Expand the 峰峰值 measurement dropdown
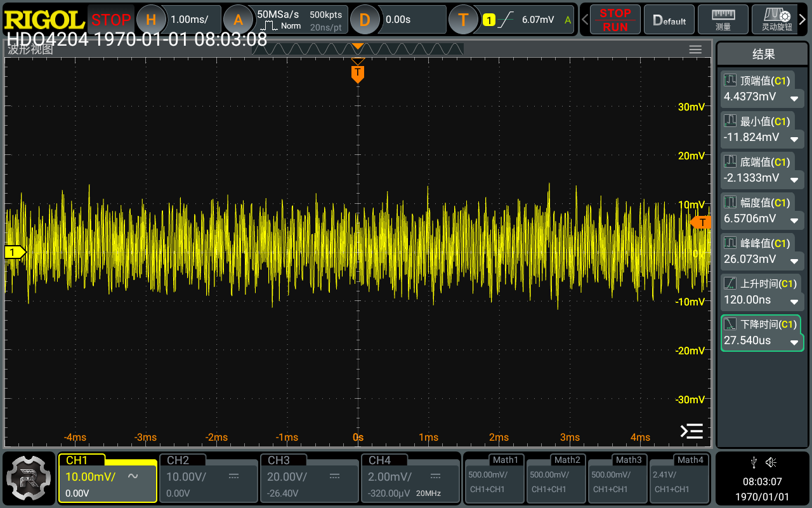Viewport: 812px width, 508px height. [x=794, y=261]
